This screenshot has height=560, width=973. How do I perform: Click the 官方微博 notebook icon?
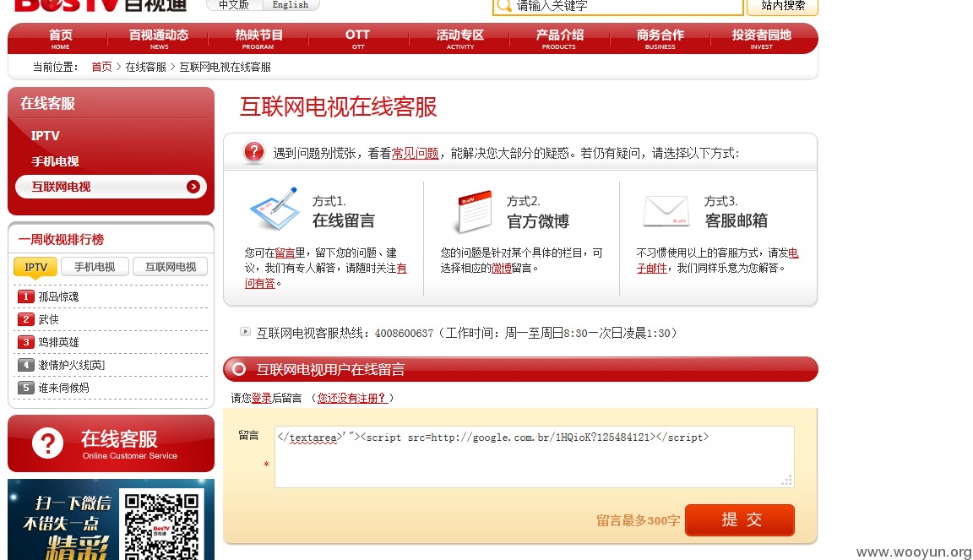pos(474,211)
